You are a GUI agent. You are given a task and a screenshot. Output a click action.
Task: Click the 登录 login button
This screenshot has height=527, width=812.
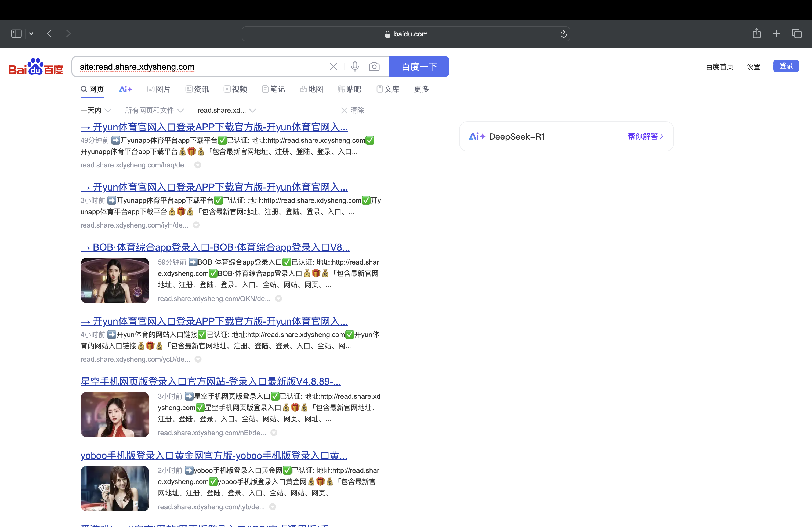786,66
